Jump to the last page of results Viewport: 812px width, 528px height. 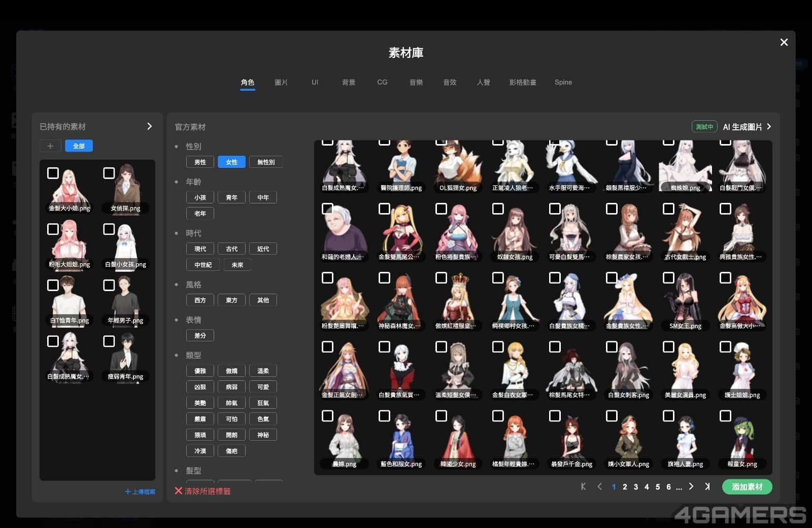[x=707, y=486]
